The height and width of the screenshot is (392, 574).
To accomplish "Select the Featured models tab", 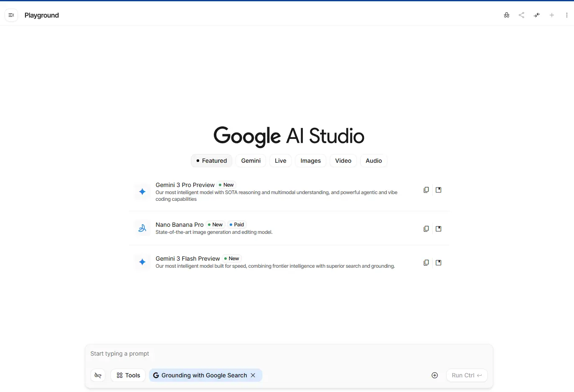I will [211, 161].
